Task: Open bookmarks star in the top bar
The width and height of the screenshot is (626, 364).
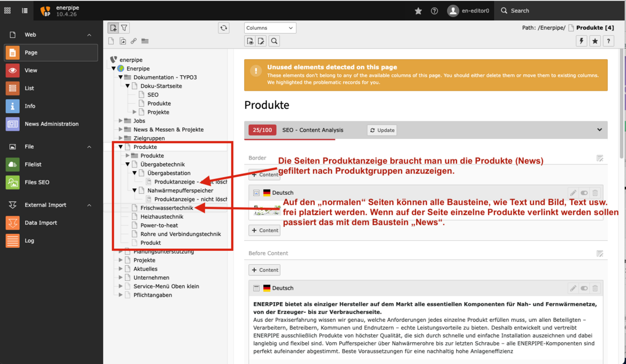Action: tap(418, 11)
